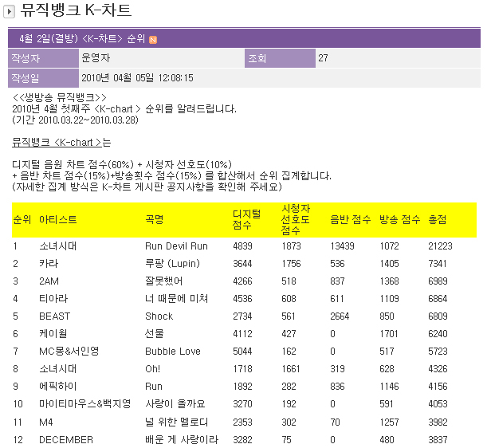Select song title 선물
The image size is (487, 448).
155,334
